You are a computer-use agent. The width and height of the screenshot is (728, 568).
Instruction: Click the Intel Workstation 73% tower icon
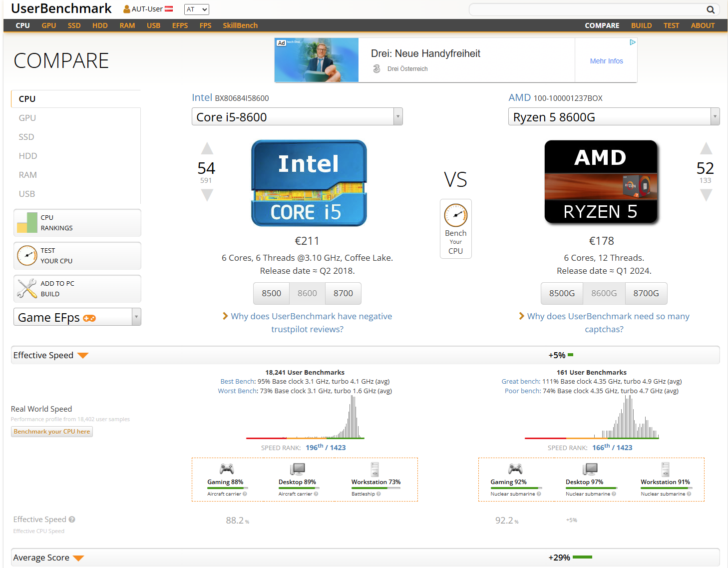click(x=374, y=469)
